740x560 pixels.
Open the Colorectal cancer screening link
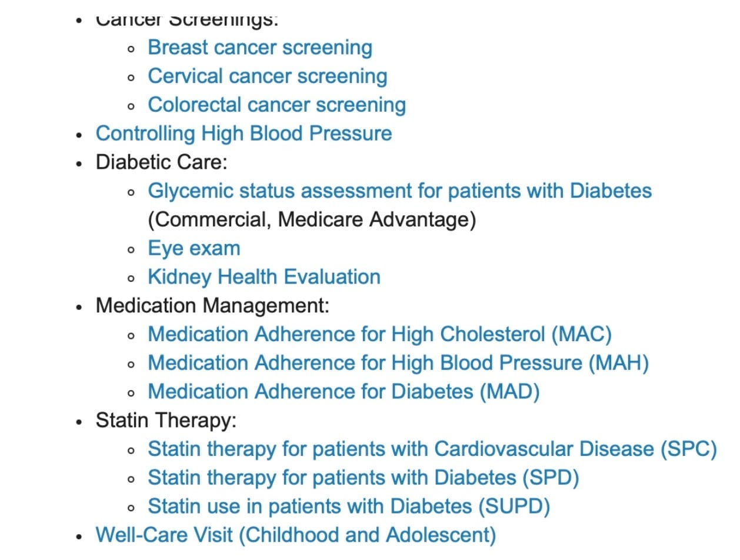(x=277, y=105)
